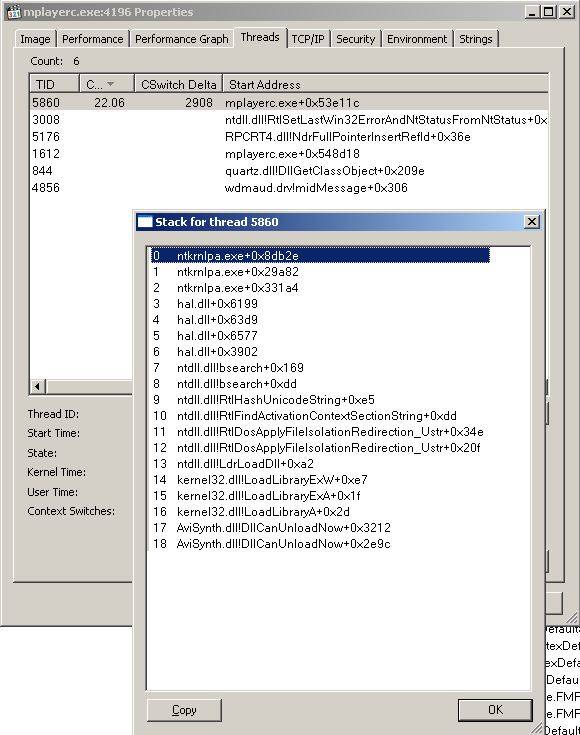Select thread row with TID 1612
The image size is (580, 735).
pyautogui.click(x=289, y=153)
